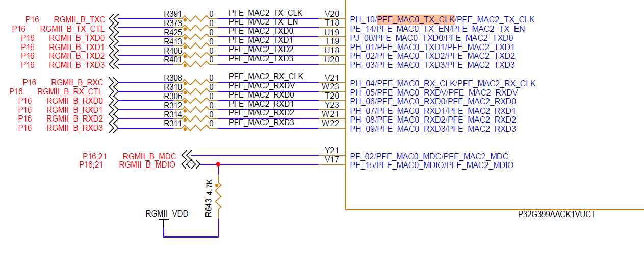Select the RGMII_B_TXD2 net label

tap(77, 56)
